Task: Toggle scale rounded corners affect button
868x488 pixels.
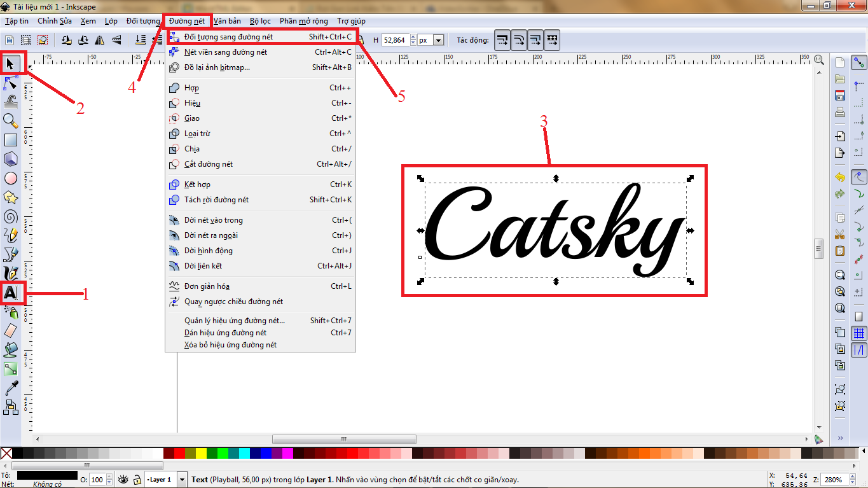Action: [x=519, y=40]
